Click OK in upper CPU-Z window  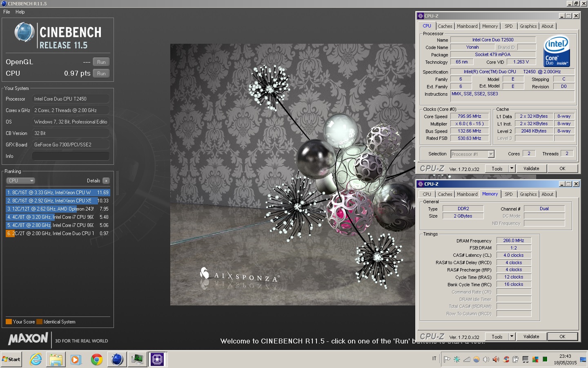point(562,168)
